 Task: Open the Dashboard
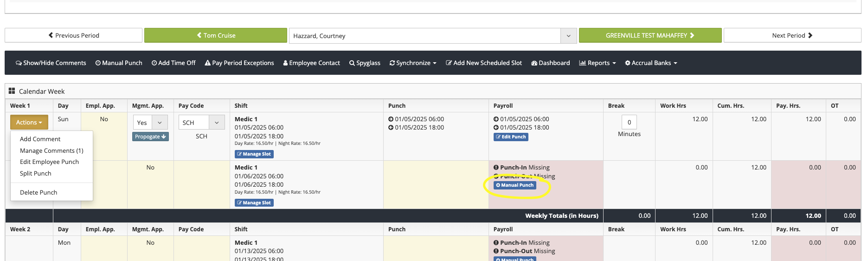point(550,63)
